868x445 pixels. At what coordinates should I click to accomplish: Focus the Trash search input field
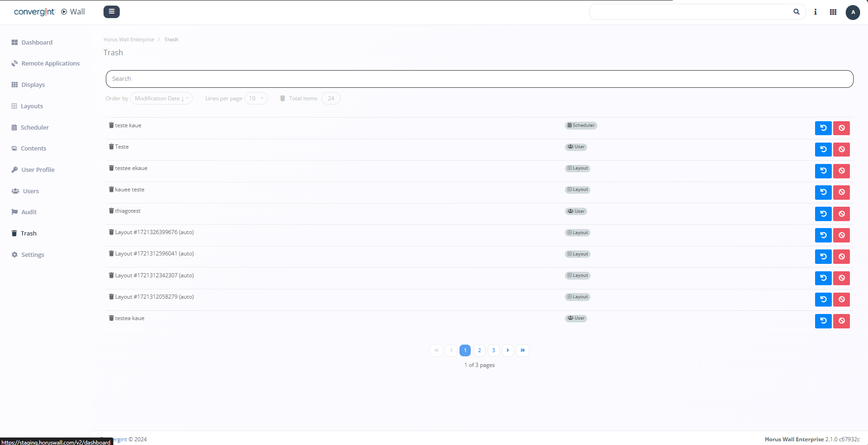click(479, 79)
